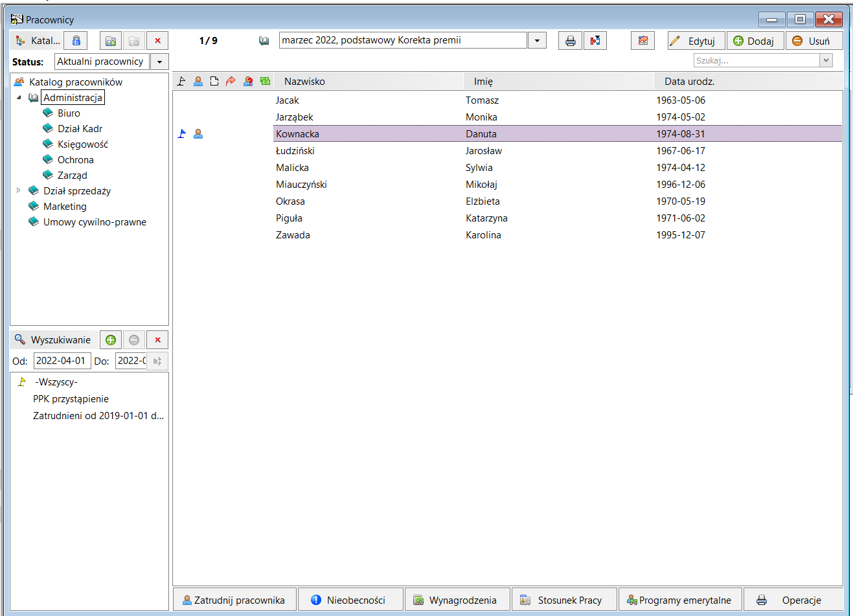Click the Edytuj button
The width and height of the screenshot is (853, 616).
[696, 41]
